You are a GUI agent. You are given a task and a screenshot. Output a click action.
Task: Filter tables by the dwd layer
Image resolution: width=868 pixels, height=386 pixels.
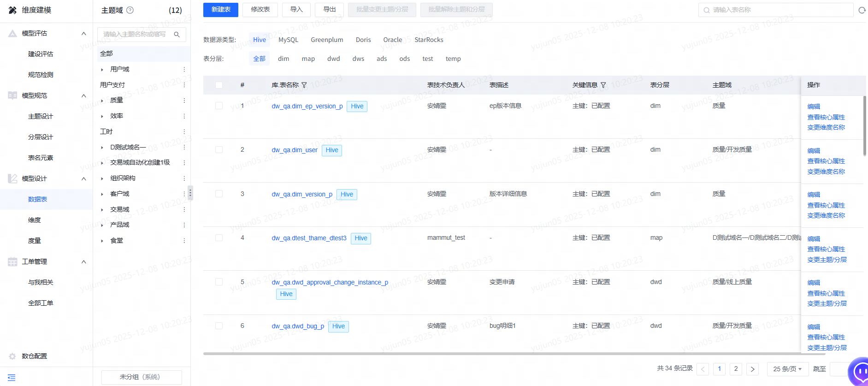pos(334,59)
